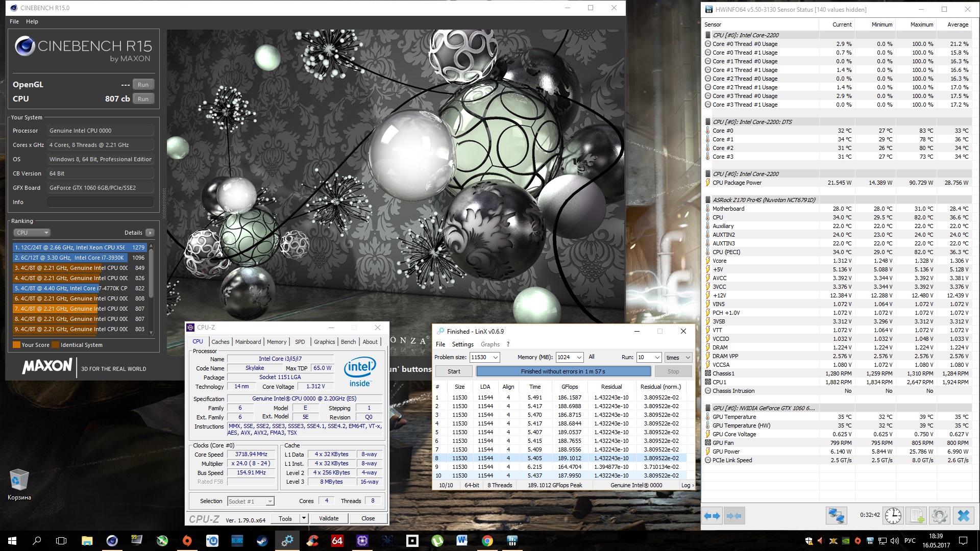The width and height of the screenshot is (980, 551).
Task: Open uTorrent from the taskbar
Action: coord(437,540)
